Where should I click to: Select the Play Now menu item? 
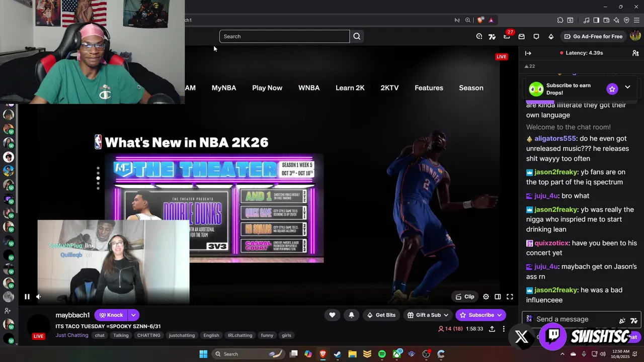(267, 87)
